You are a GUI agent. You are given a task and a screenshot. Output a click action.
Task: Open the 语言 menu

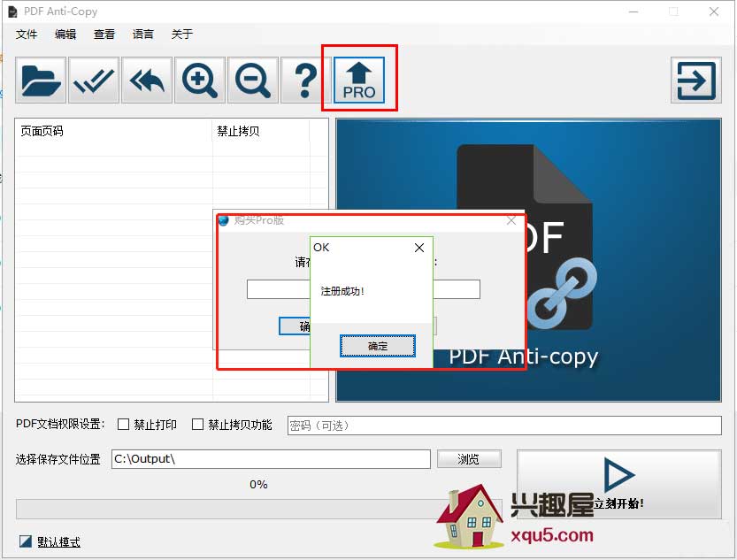point(143,35)
